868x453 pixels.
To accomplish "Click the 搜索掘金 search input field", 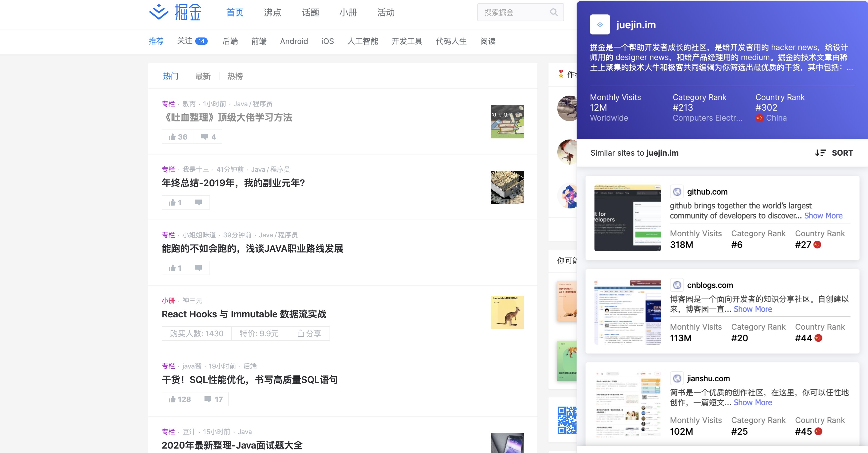I will (512, 13).
